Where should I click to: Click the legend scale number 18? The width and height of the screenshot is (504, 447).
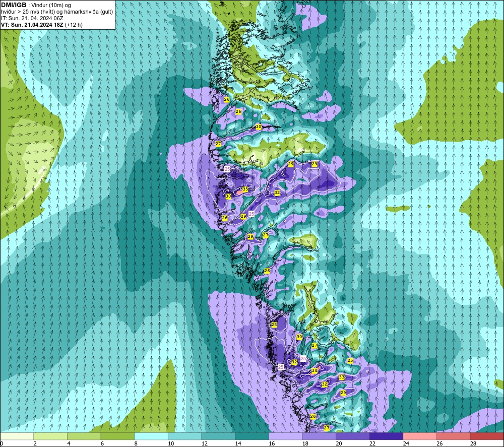click(x=305, y=443)
